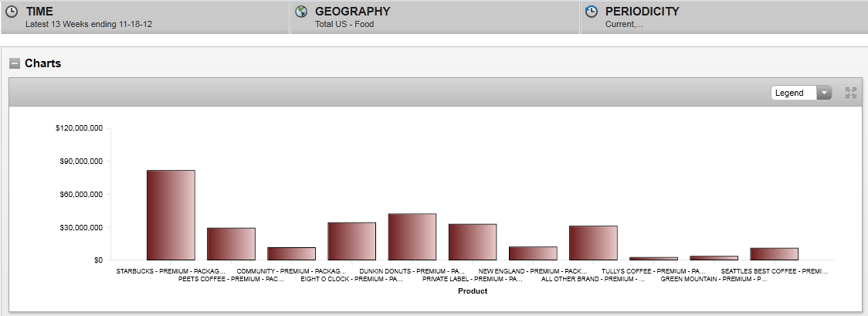The width and height of the screenshot is (868, 316).
Task: Open the Legend dropdown
Action: tap(801, 93)
